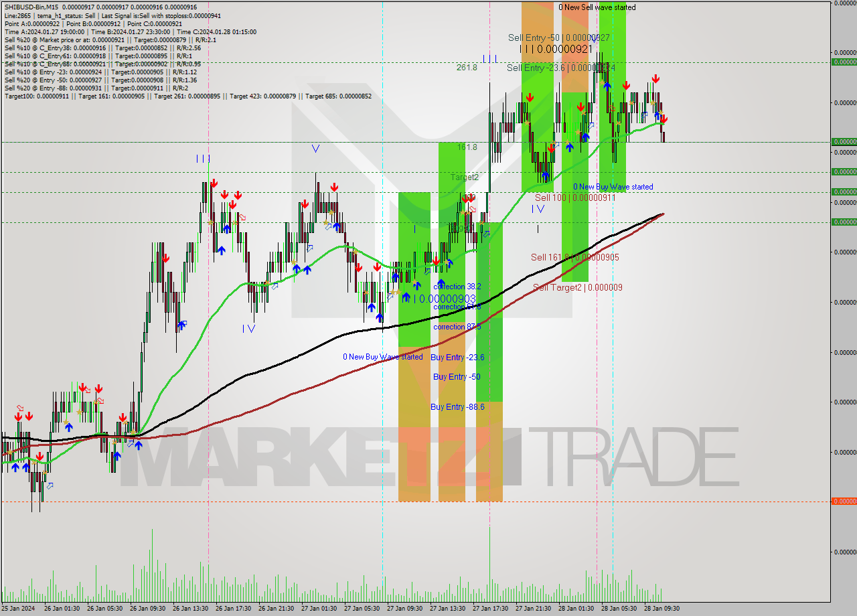The image size is (857, 616).
Task: Click the '27 Jan 09:30' time axis label
Action: [404, 609]
